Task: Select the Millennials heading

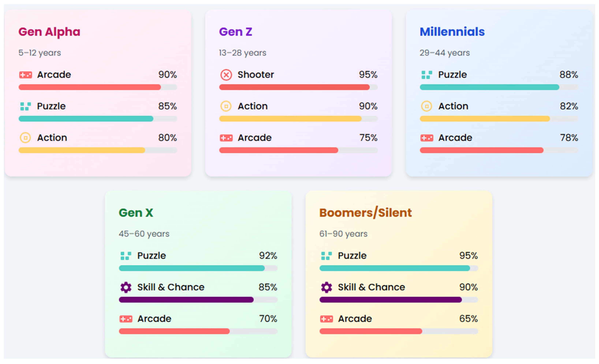Action: (x=452, y=32)
